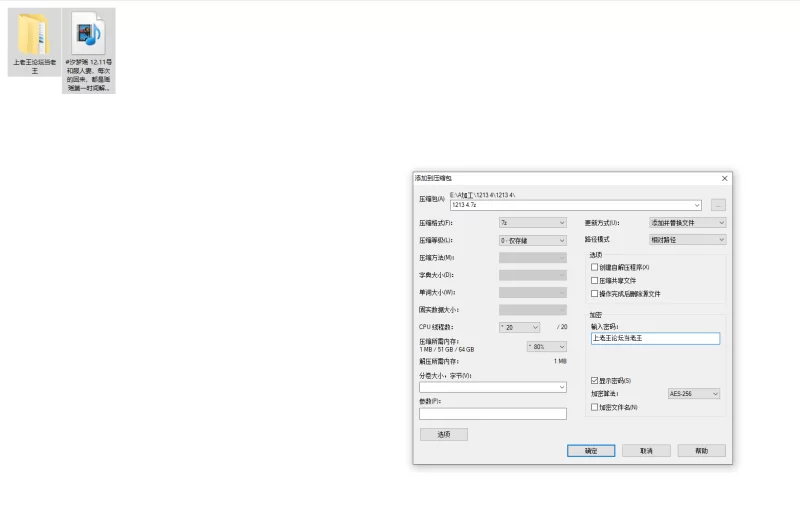800x510 pixels.
Task: Enable 创建自解压程序 checkbox
Action: click(595, 268)
